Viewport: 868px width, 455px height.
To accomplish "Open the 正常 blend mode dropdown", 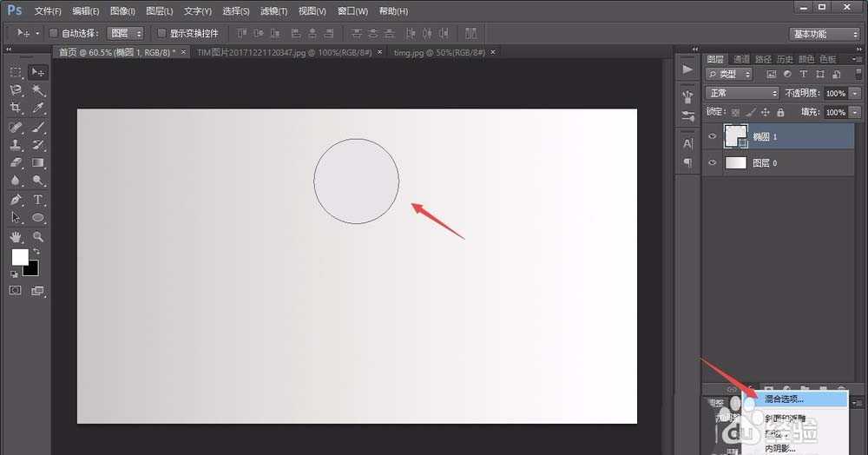I will coord(742,93).
